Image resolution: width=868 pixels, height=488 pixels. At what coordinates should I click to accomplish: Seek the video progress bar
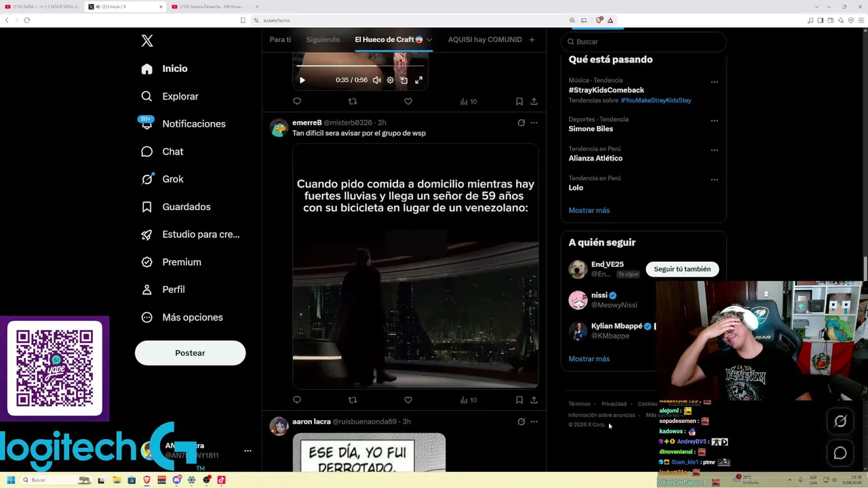(361, 66)
